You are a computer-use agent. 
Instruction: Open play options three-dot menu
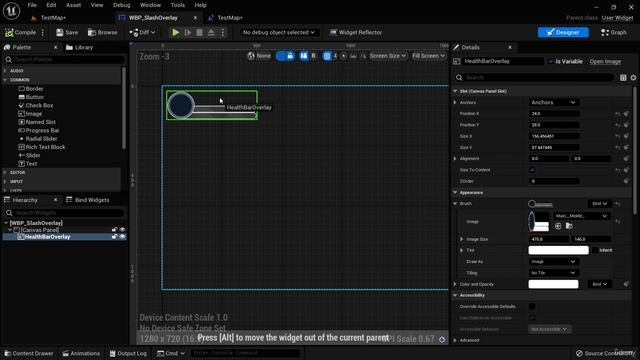(x=223, y=32)
